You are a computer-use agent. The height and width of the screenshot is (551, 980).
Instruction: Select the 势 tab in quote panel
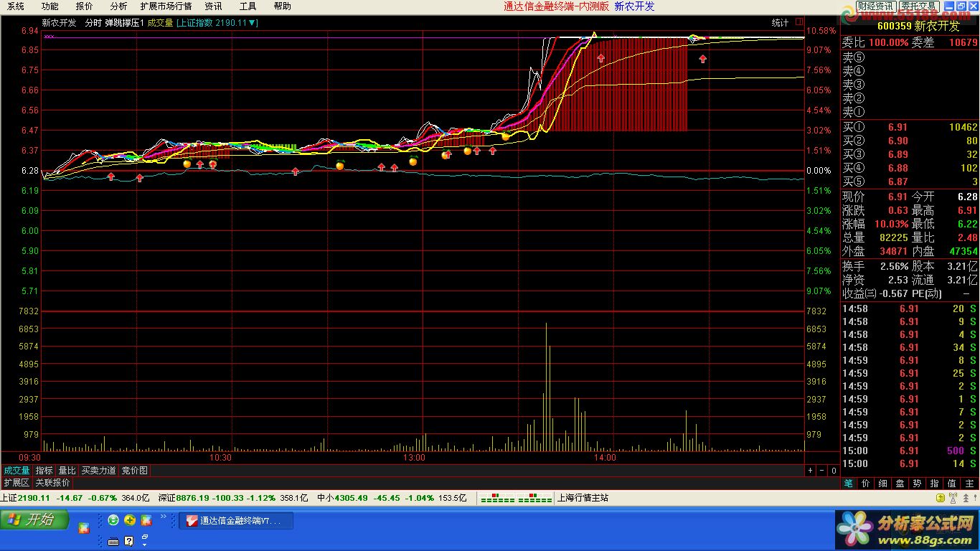[x=918, y=484]
